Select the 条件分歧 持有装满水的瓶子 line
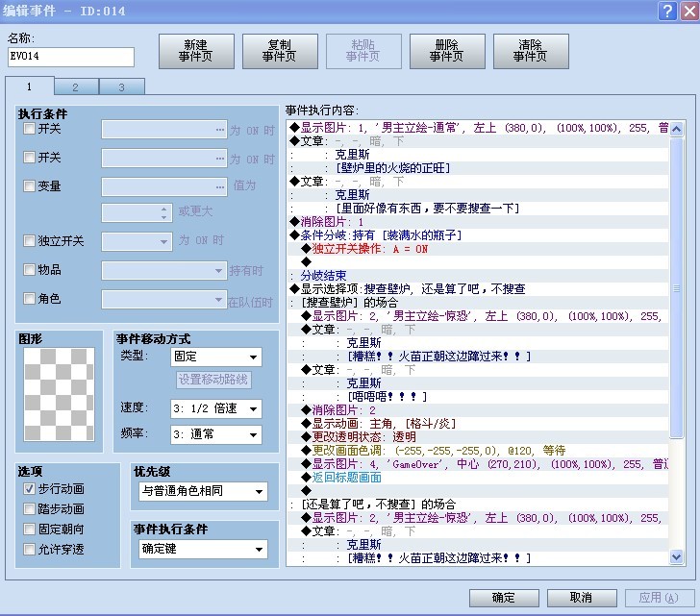Image resolution: width=700 pixels, height=616 pixels. [478, 235]
